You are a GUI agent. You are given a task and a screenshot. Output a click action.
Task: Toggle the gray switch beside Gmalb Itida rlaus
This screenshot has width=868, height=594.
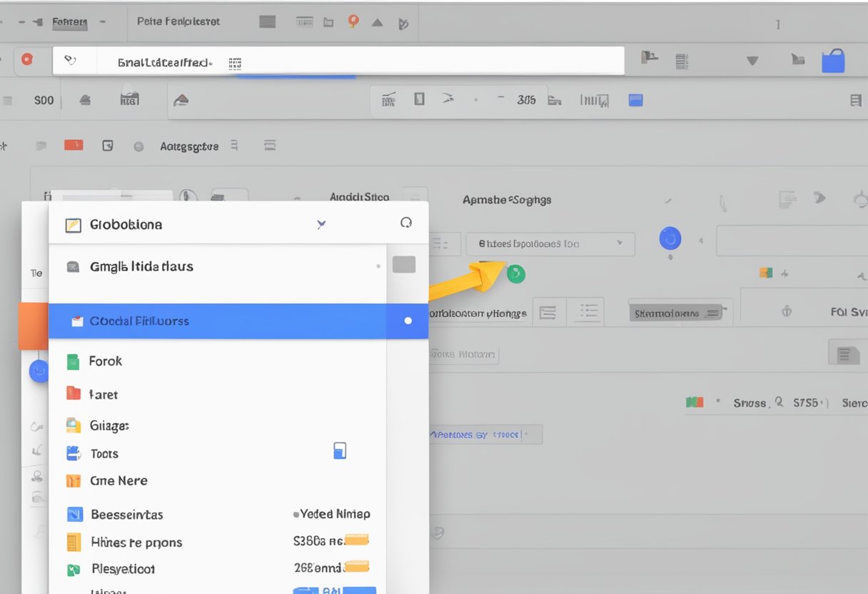(x=403, y=265)
